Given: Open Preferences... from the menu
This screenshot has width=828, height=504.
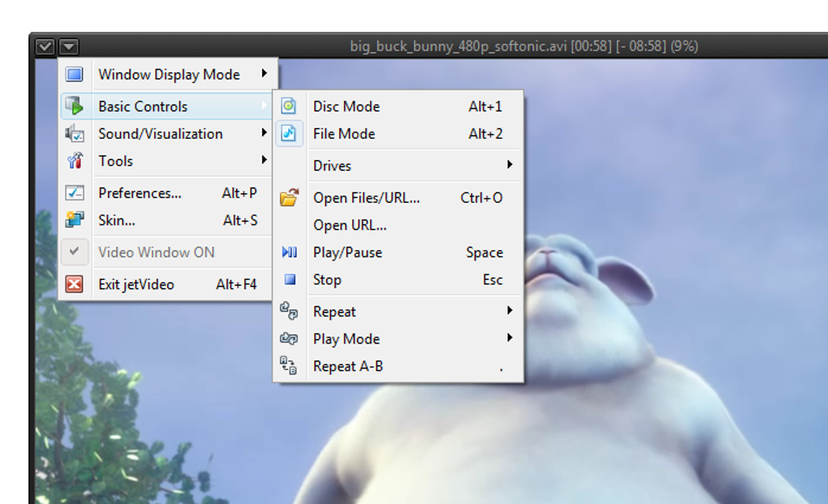Looking at the screenshot, I should pos(167,192).
